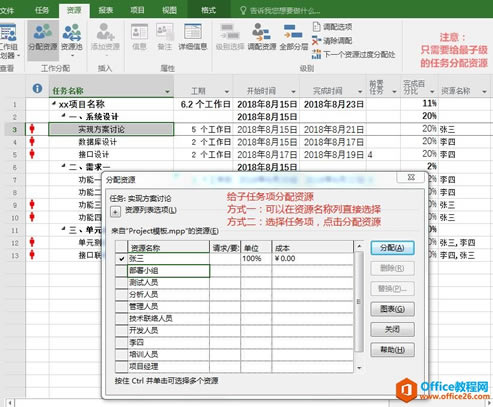Click the 调配资源 (Level Resource) icon
This screenshot has width=493, height=407.
click(262, 37)
